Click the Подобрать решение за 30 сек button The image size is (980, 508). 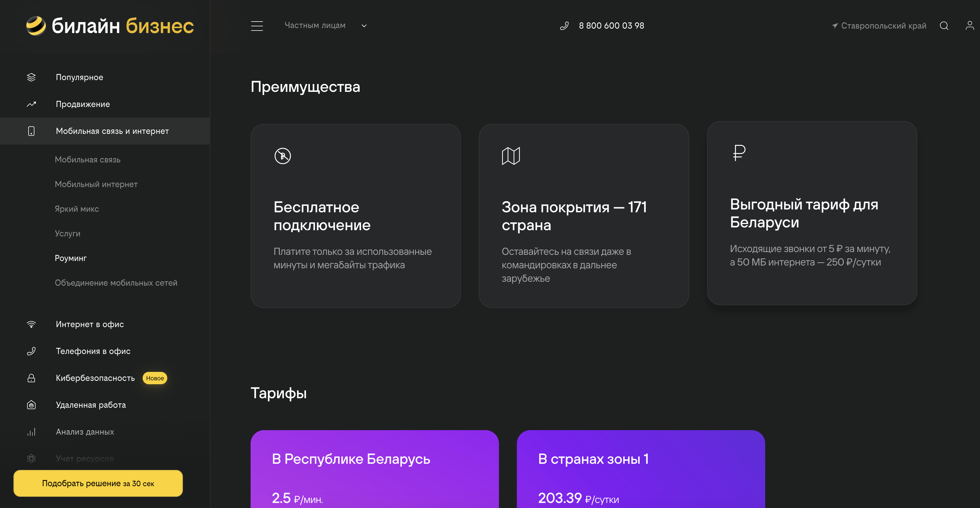pyautogui.click(x=98, y=483)
